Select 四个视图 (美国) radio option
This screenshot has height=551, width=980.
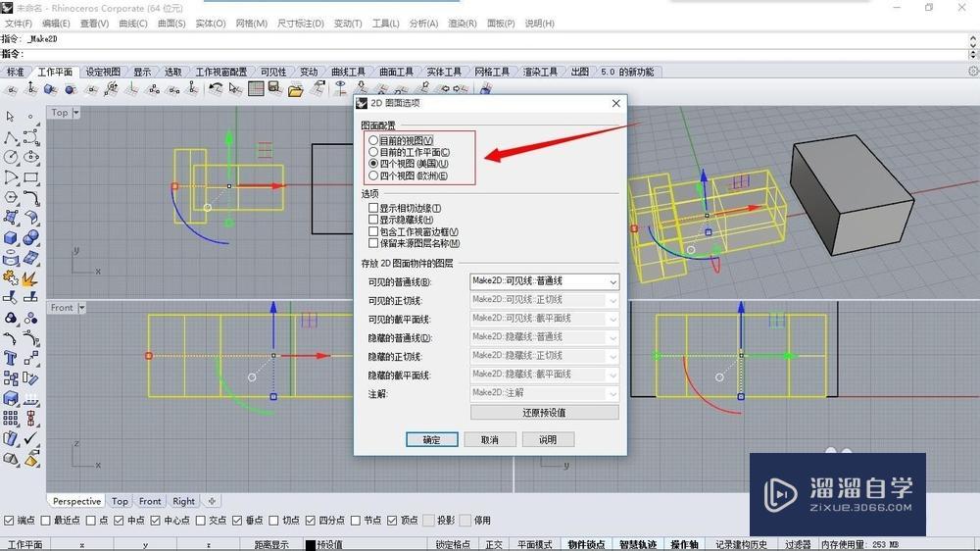click(373, 163)
